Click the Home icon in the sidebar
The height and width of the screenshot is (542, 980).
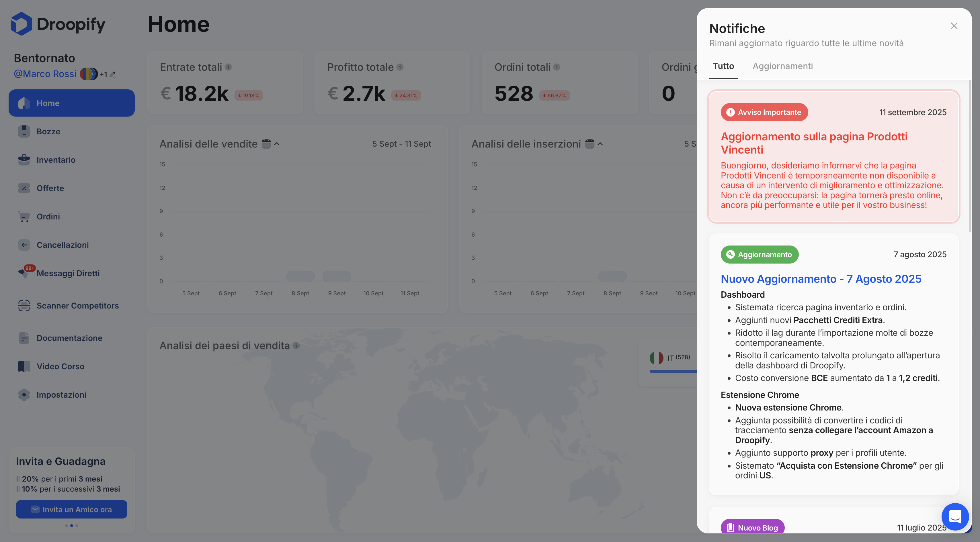tap(24, 103)
